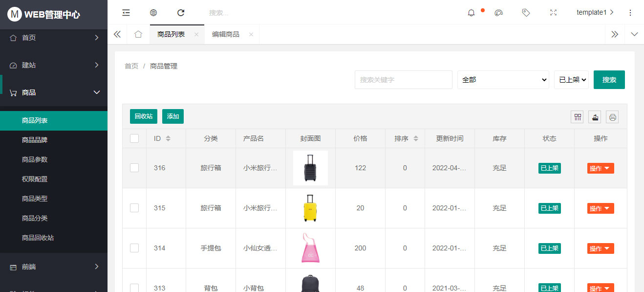Open the column filter grid icon
Screen dimensions: 644x292
coord(577,117)
